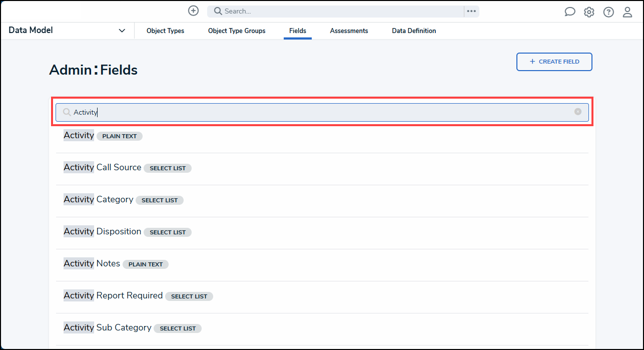Expand the Data Model dropdown
Screen dimensions: 644x350
(x=122, y=31)
